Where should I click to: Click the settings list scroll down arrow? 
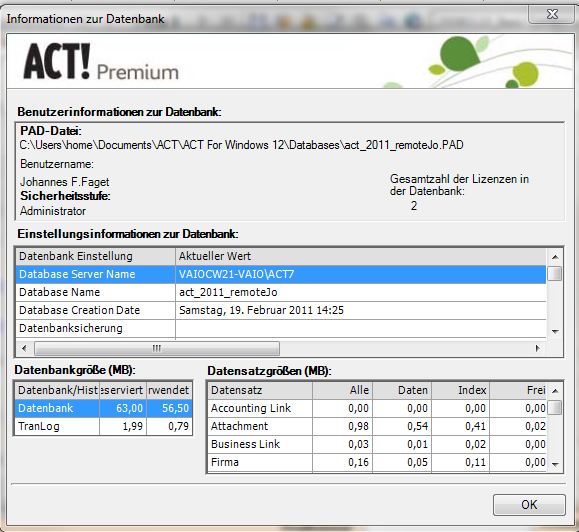555,331
